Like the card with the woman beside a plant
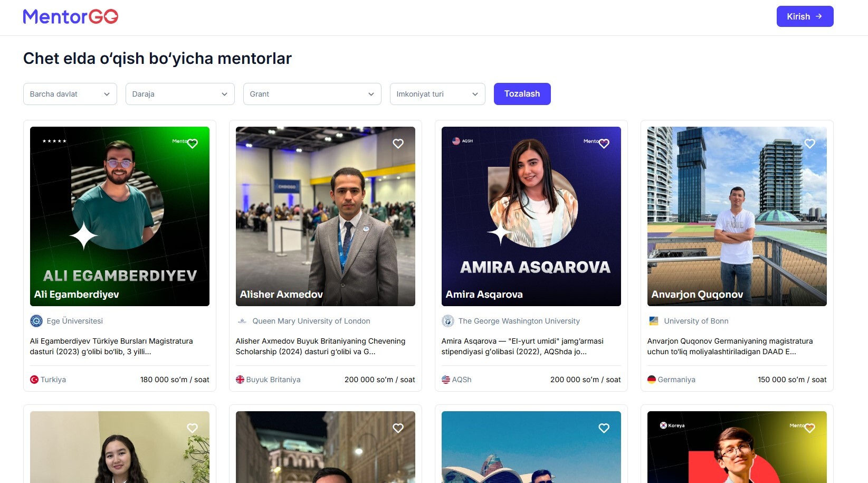868x483 pixels. point(193,428)
